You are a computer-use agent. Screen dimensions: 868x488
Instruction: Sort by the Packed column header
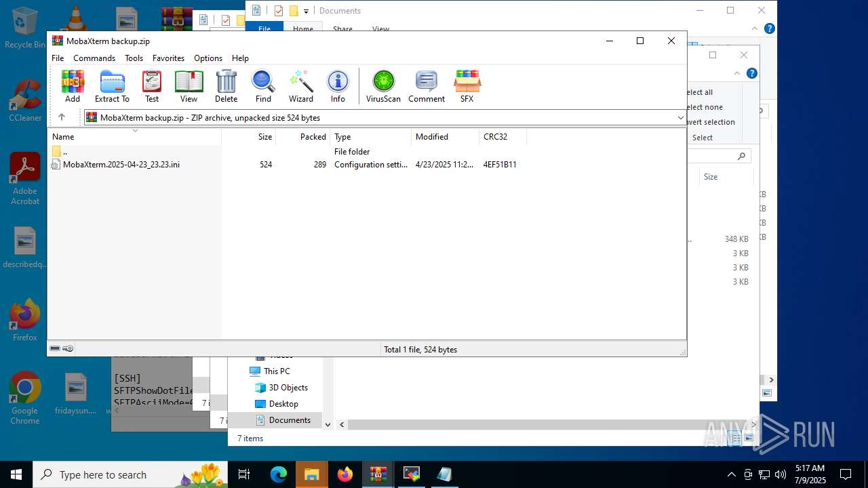click(303, 137)
